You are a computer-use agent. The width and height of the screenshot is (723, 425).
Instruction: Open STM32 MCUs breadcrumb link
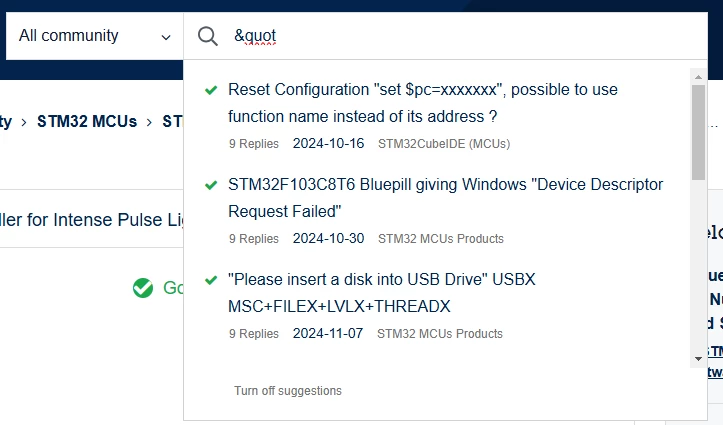[x=87, y=121]
